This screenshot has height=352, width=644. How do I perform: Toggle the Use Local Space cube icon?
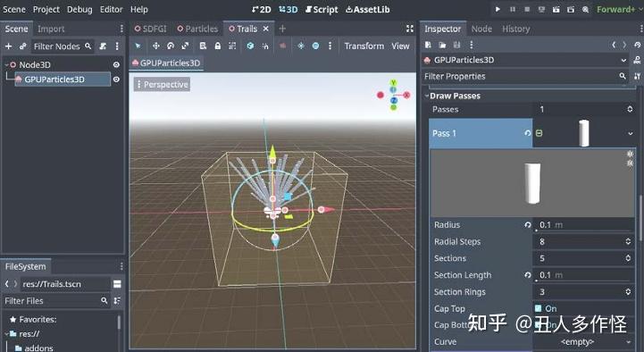tap(250, 46)
